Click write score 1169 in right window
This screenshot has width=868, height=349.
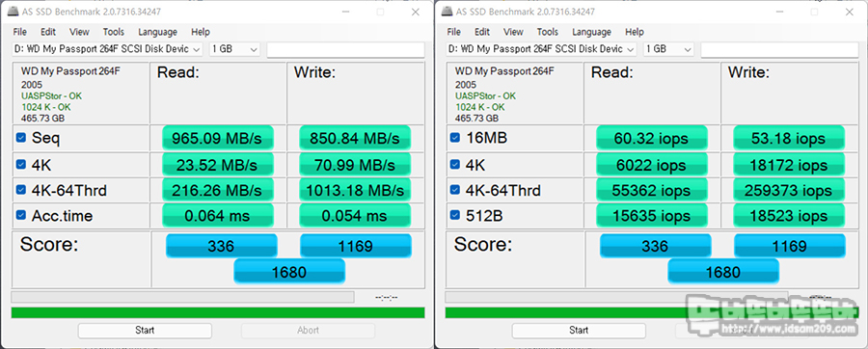(x=789, y=246)
